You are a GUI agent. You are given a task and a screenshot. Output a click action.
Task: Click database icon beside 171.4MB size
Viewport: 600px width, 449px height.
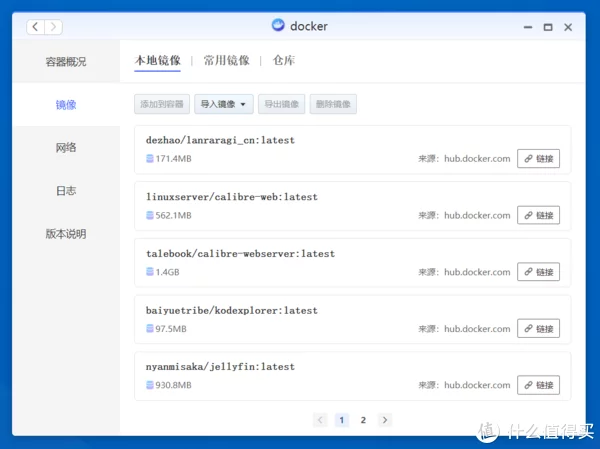tap(150, 158)
